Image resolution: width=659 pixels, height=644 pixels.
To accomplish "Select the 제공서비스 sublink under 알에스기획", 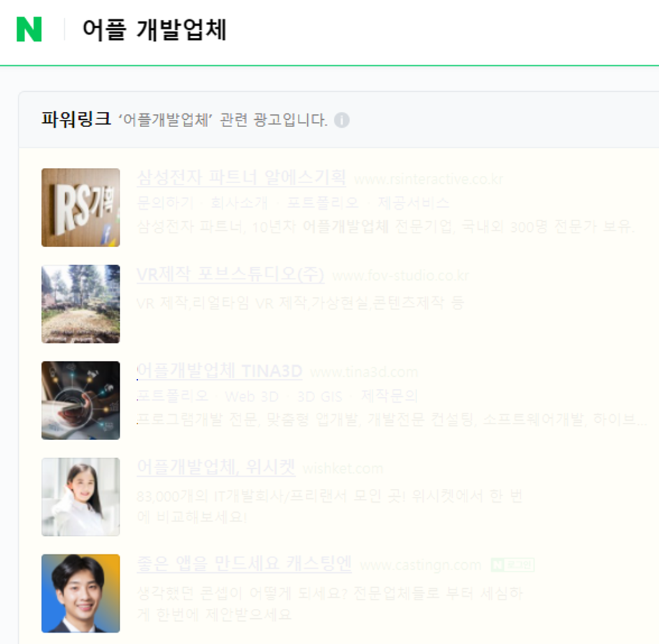I will point(413,203).
